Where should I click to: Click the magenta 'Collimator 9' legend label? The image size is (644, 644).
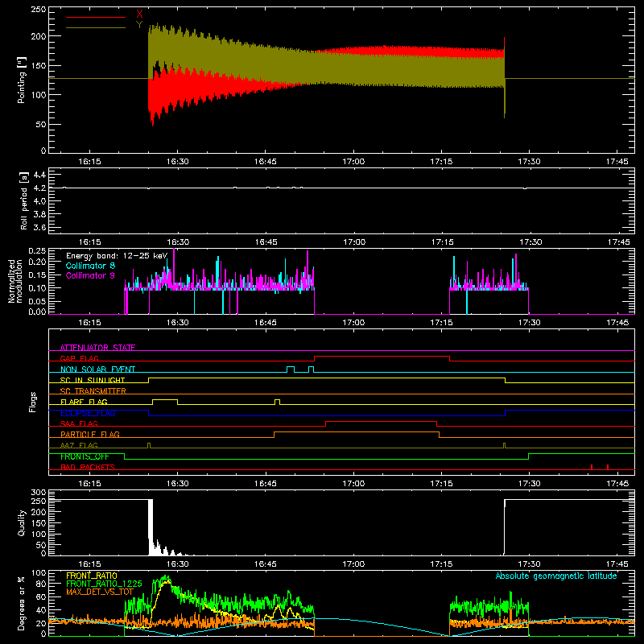pyautogui.click(x=90, y=275)
